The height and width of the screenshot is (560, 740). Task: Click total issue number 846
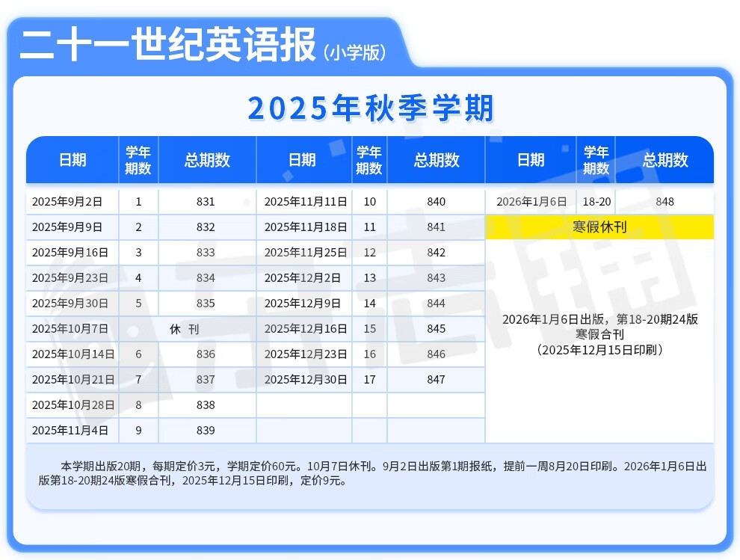tap(436, 354)
